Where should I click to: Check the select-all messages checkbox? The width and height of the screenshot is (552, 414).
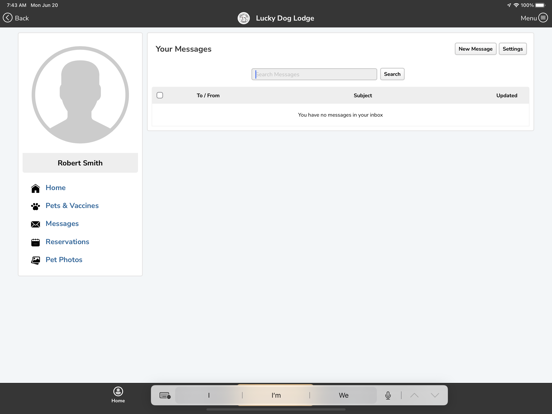[x=159, y=95]
